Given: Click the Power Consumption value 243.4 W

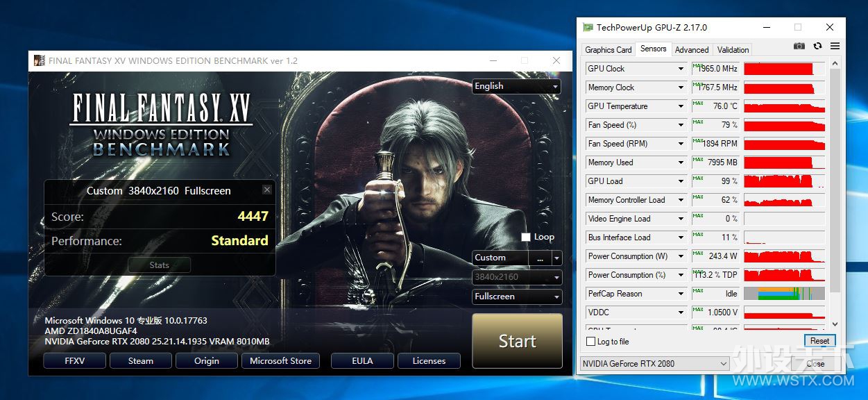Looking at the screenshot, I should (723, 256).
